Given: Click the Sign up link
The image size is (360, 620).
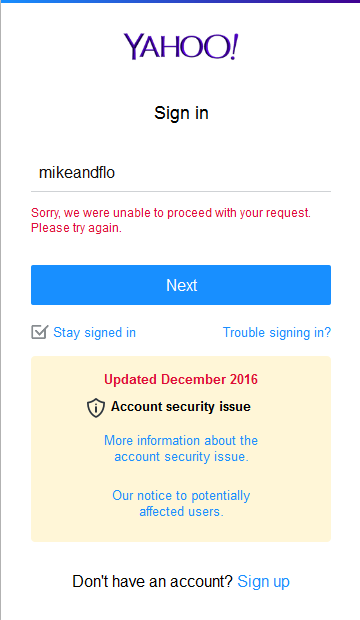Looking at the screenshot, I should (x=263, y=582).
